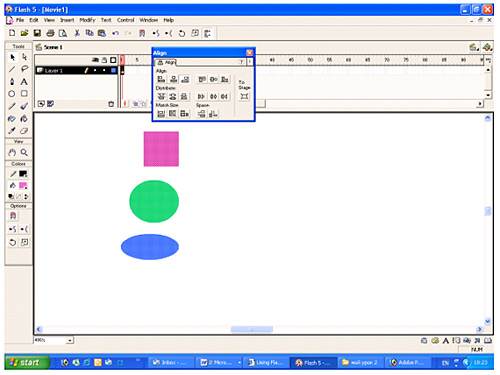Add a guide layer in timeline
500x375 pixels.
point(50,104)
